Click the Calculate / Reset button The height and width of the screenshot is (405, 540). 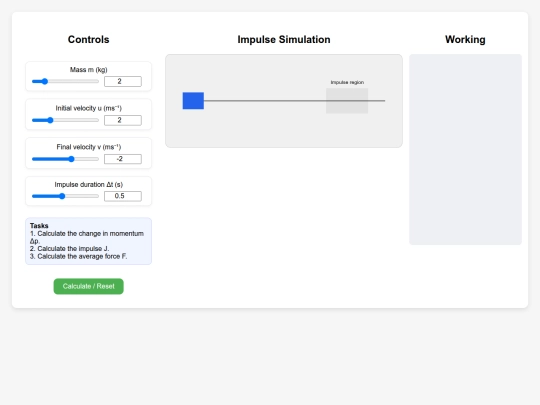(x=89, y=286)
